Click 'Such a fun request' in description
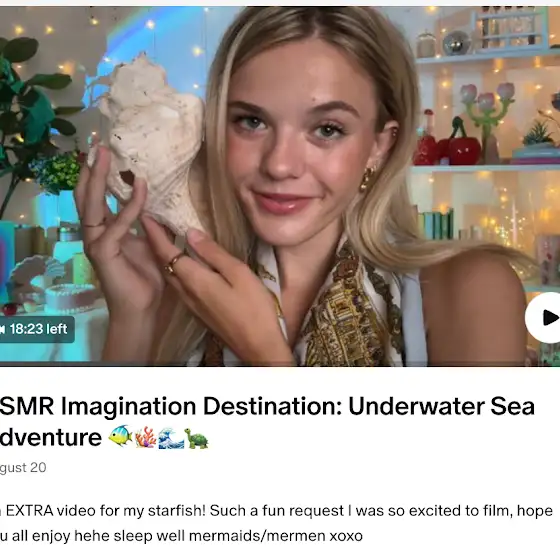560x560 pixels. point(277,511)
